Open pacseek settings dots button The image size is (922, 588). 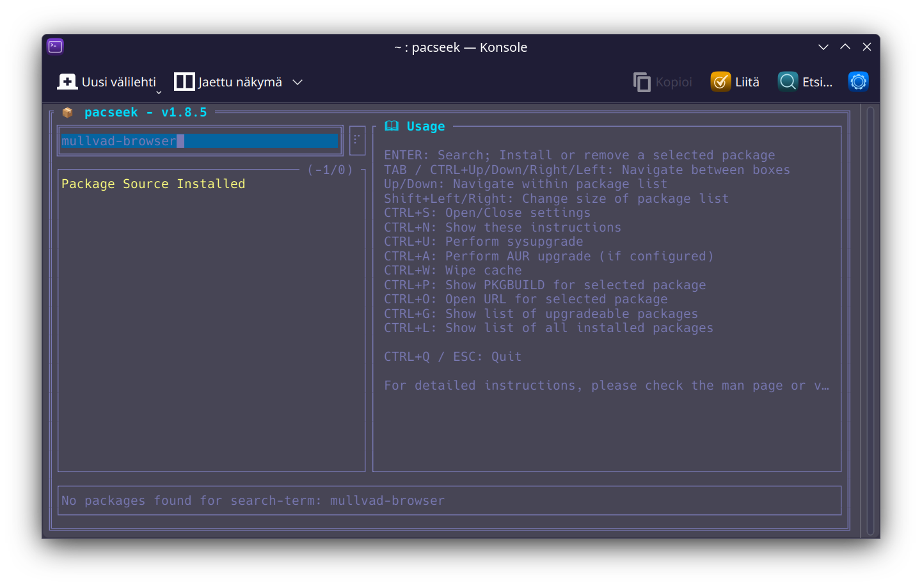(x=357, y=140)
